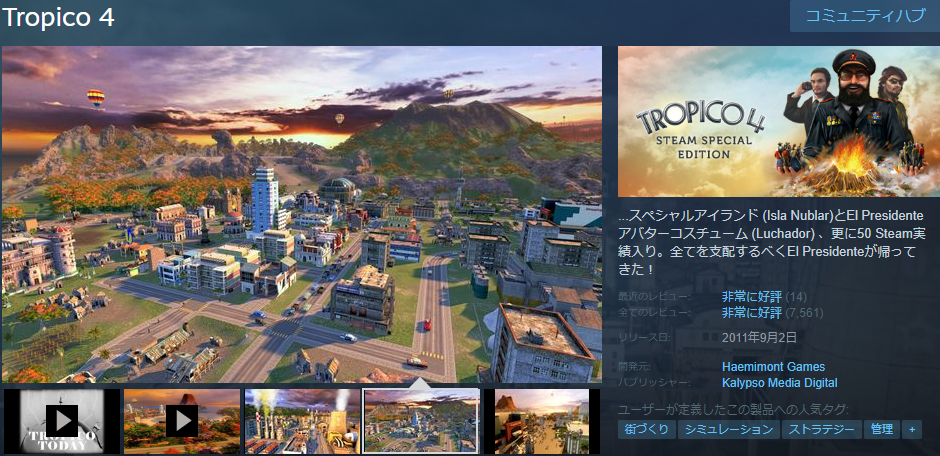Click the game description text

click(x=770, y=242)
